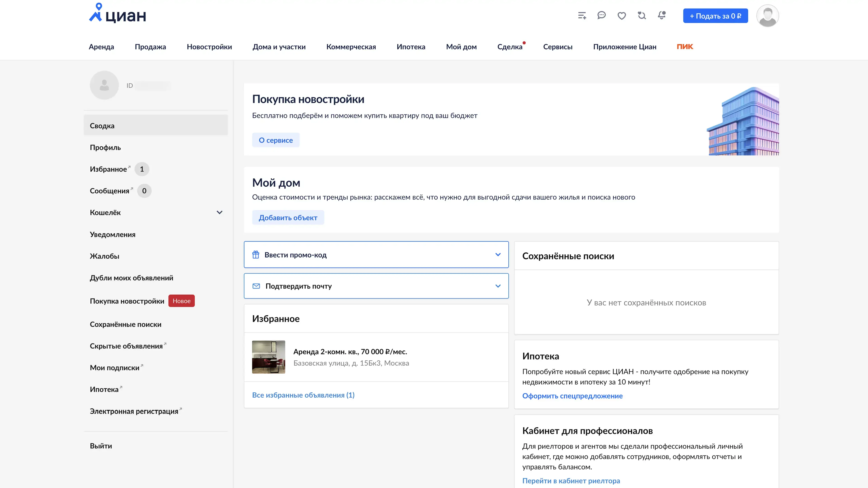Open the Ипотека top menu item
This screenshot has height=488, width=868.
pos(411,47)
